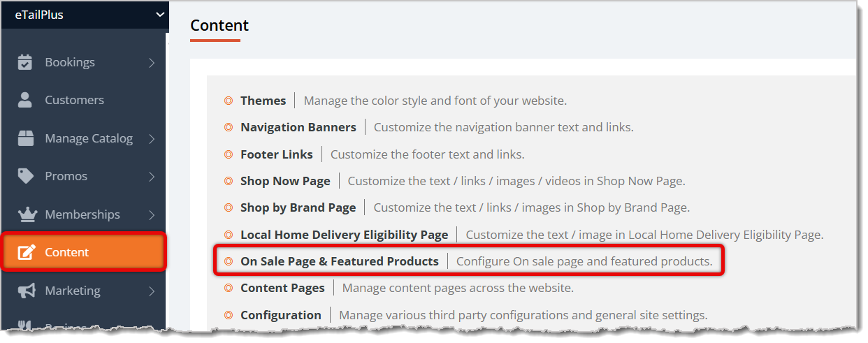This screenshot has height=343, width=868.
Task: Select Promos menu item
Action: click(x=66, y=176)
